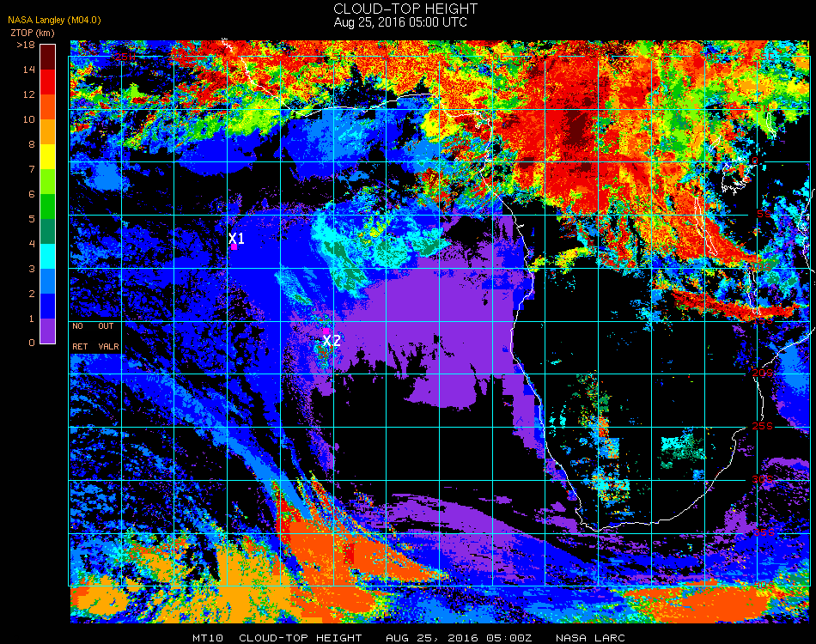This screenshot has height=644, width=816.
Task: Click the orange swatch between 8 and 10
Action: pyautogui.click(x=47, y=131)
